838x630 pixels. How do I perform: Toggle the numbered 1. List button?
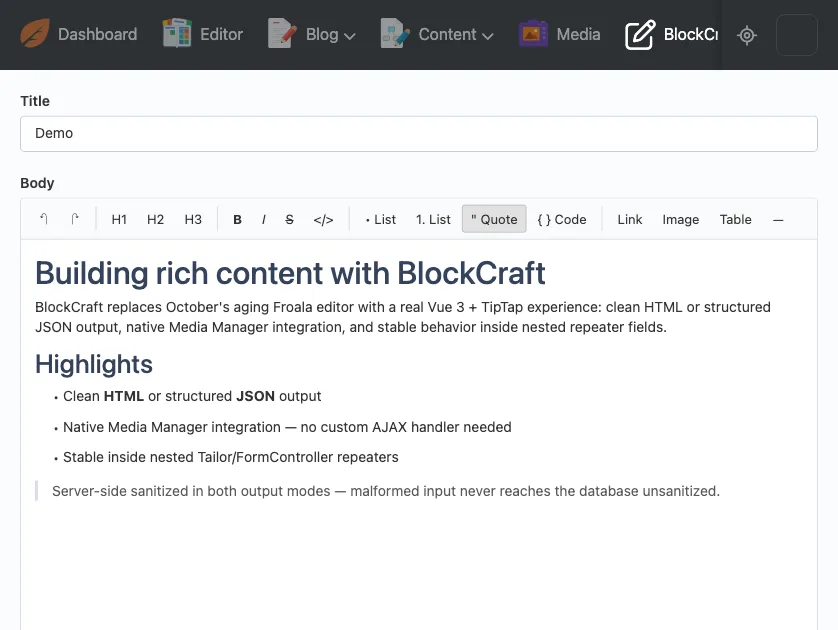click(433, 219)
